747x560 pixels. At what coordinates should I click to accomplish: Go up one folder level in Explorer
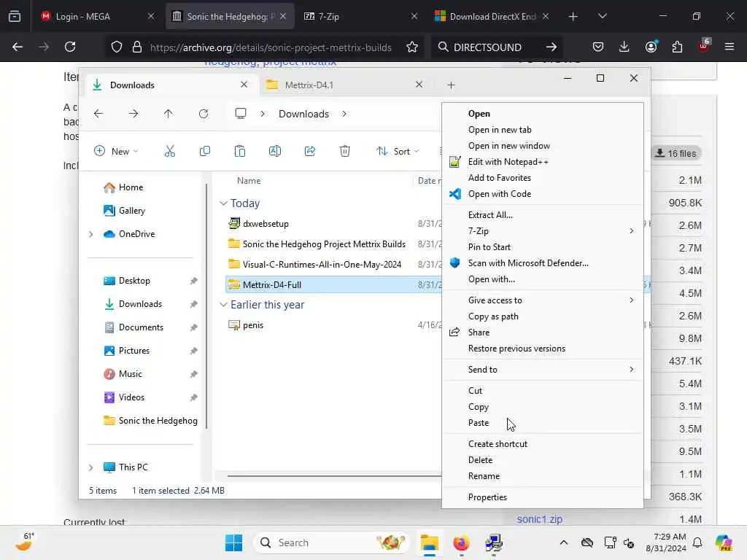[169, 114]
